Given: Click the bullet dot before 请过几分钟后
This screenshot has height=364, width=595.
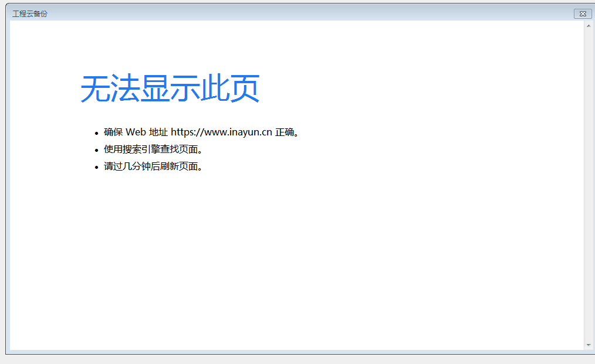Looking at the screenshot, I should [x=96, y=167].
